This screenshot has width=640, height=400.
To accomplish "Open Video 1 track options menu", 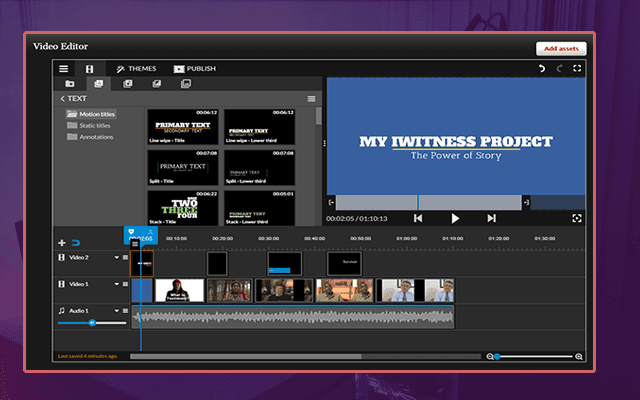I will 125,284.
